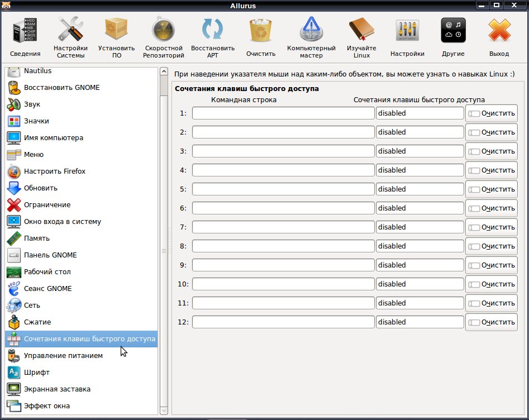This screenshot has width=529, height=420.
Task: Select Эффект окна in sidebar
Action: coord(82,406)
